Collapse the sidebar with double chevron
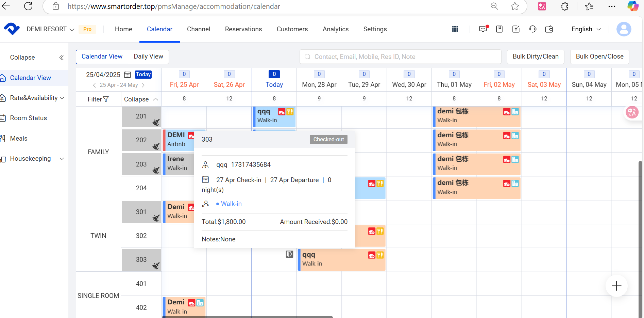Viewport: 644px width, 318px height. [61, 58]
